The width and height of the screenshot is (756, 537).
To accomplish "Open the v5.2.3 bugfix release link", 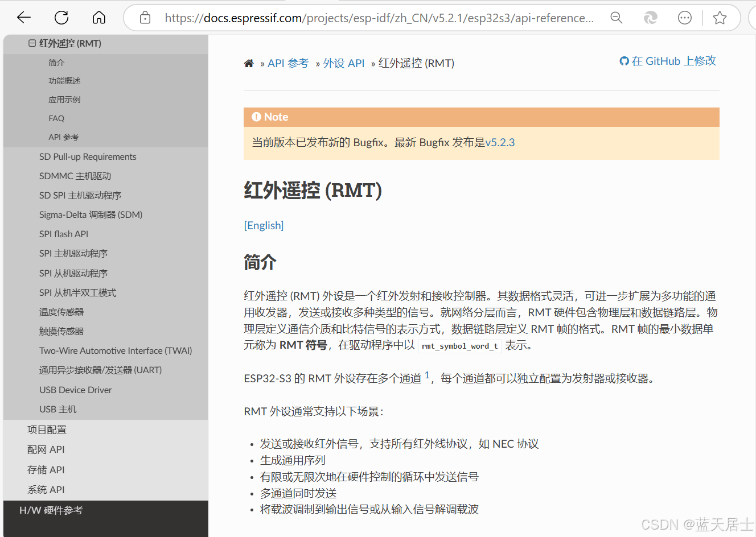I will click(x=500, y=142).
